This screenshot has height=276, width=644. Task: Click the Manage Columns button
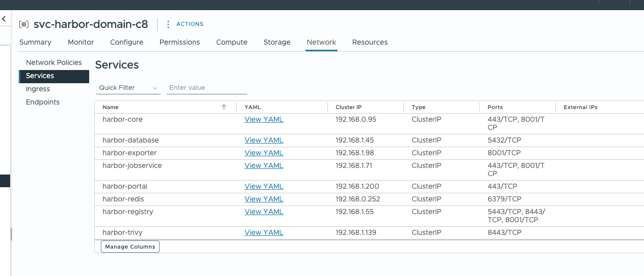coord(130,247)
